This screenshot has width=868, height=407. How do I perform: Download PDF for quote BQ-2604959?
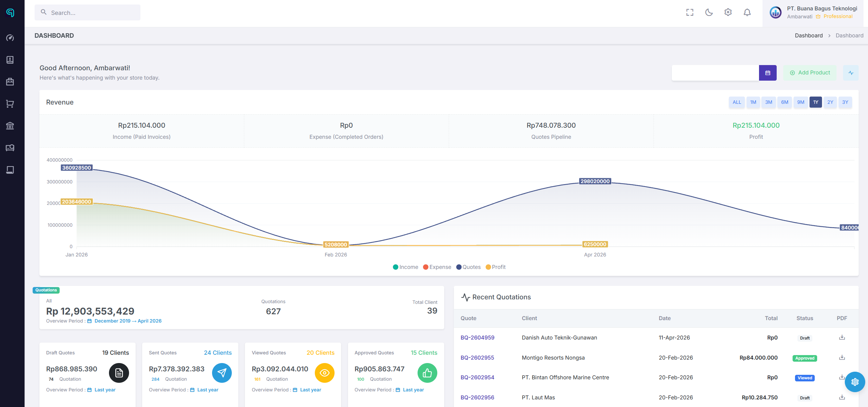click(842, 337)
